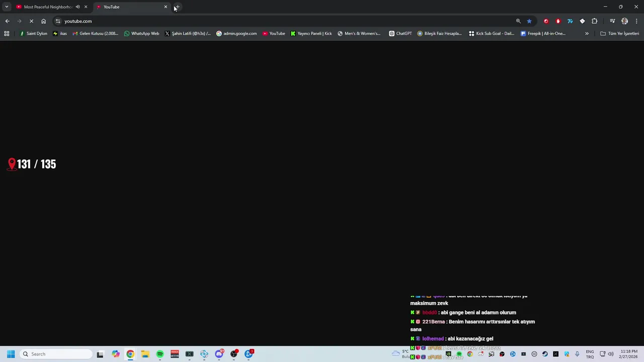The height and width of the screenshot is (362, 644).
Task: Open the red hand ad-blocker extension
Action: 558,21
